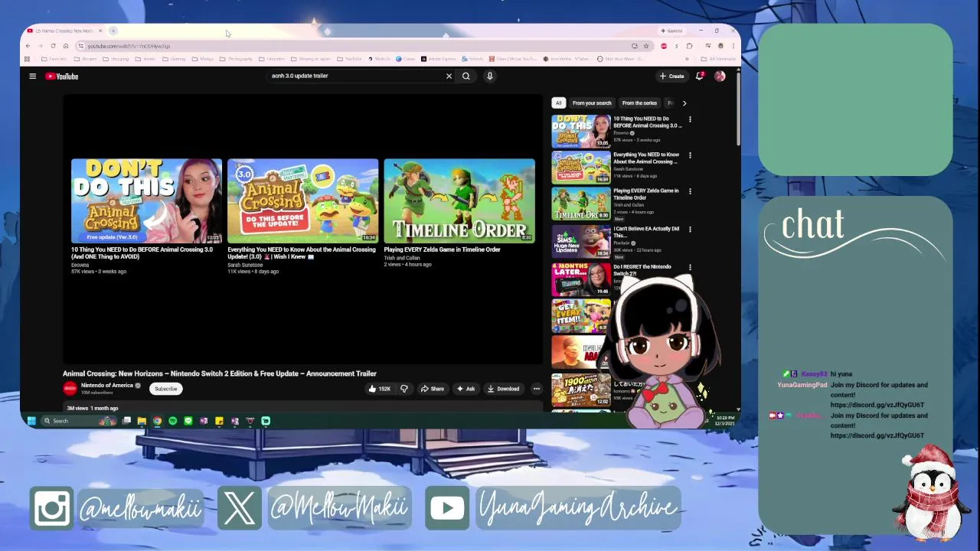980x551 pixels.
Task: Select the From the series chip
Action: coord(639,103)
